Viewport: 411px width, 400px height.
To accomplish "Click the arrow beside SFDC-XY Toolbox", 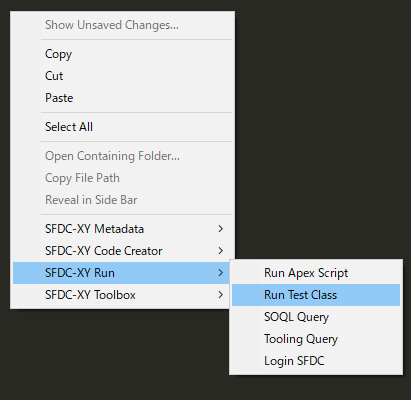I will pyautogui.click(x=220, y=295).
